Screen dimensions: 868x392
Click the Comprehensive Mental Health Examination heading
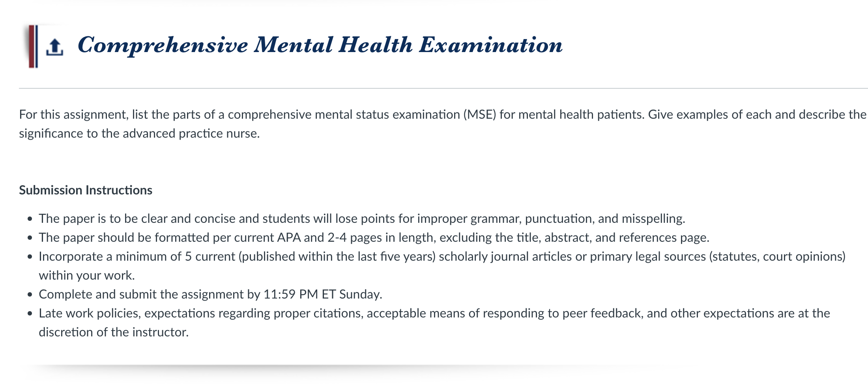pyautogui.click(x=320, y=45)
